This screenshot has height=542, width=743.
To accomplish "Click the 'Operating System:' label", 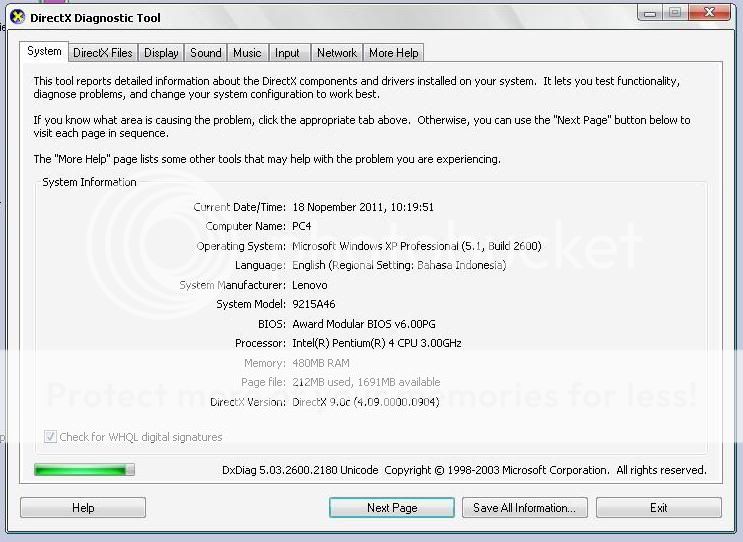I will click(241, 246).
